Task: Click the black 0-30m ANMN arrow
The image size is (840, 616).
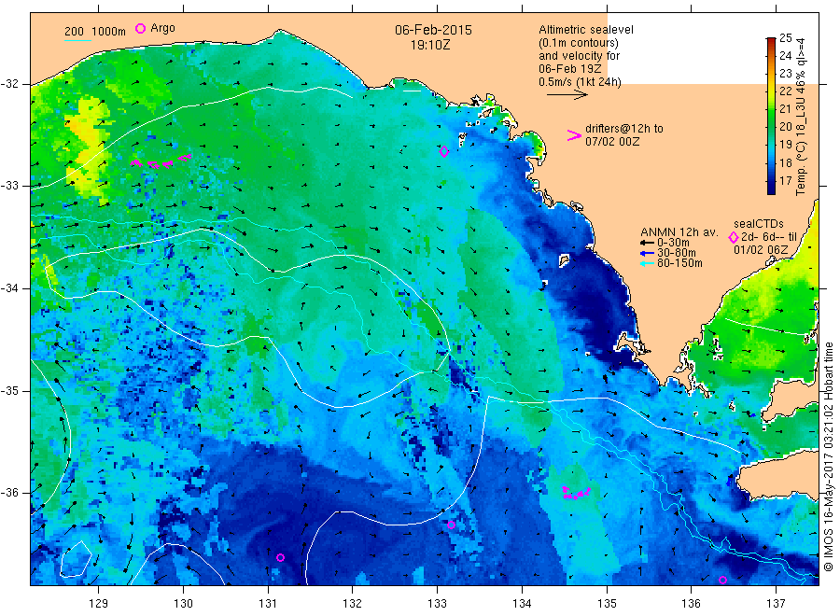Action: coord(648,244)
